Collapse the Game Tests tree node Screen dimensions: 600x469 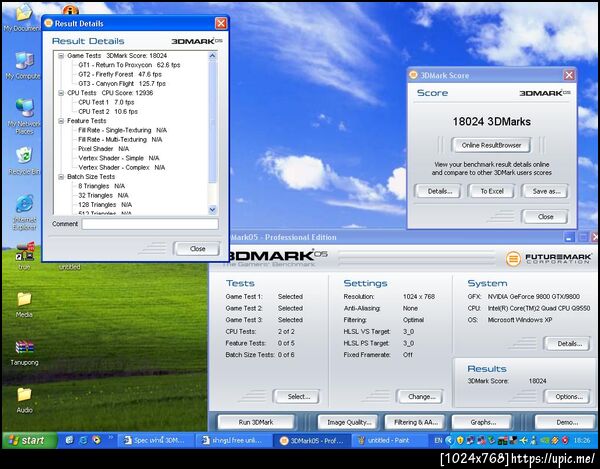pos(61,56)
